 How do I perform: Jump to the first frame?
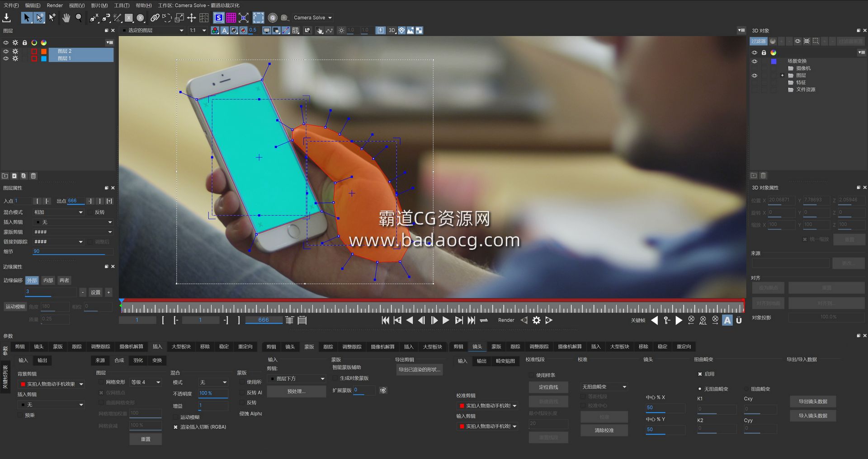click(385, 320)
